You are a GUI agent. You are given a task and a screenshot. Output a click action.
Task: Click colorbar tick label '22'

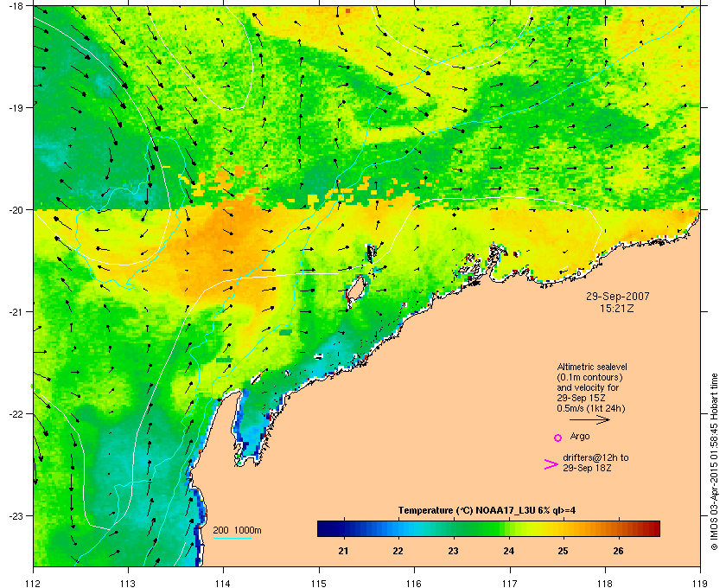tap(398, 551)
